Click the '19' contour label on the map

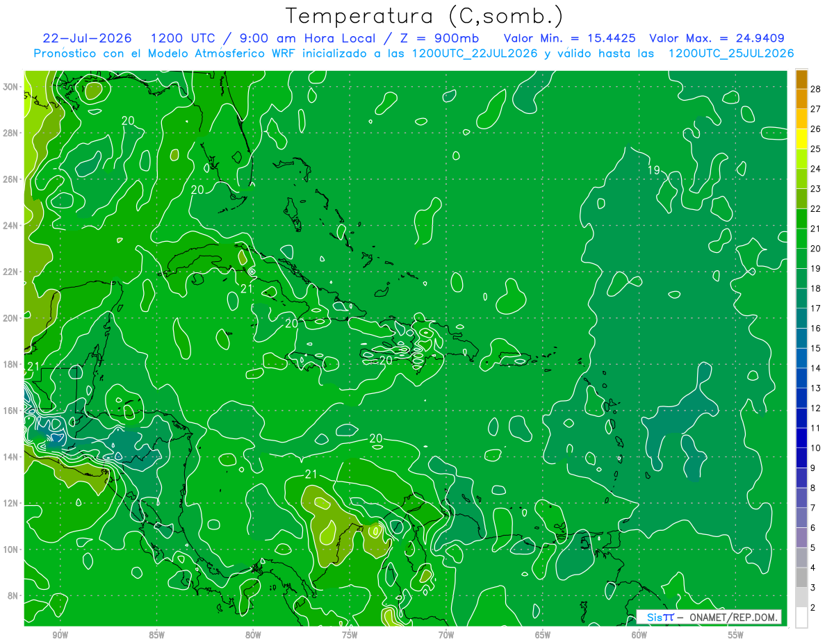pyautogui.click(x=653, y=170)
